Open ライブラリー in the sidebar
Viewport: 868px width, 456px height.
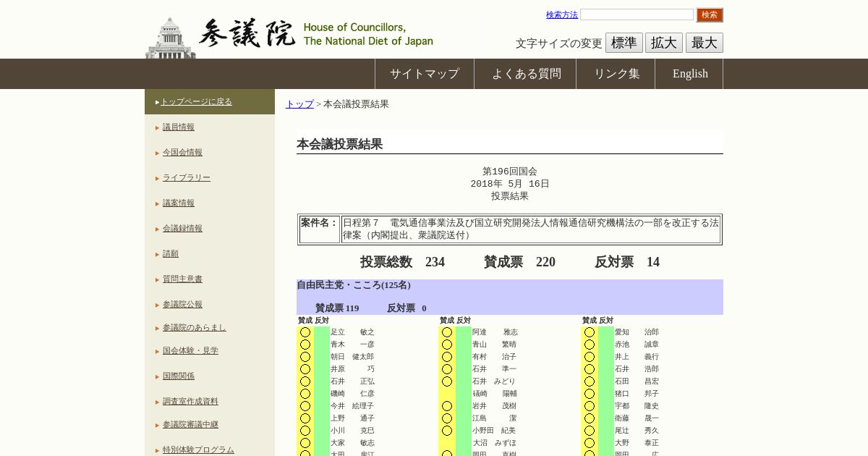(186, 177)
